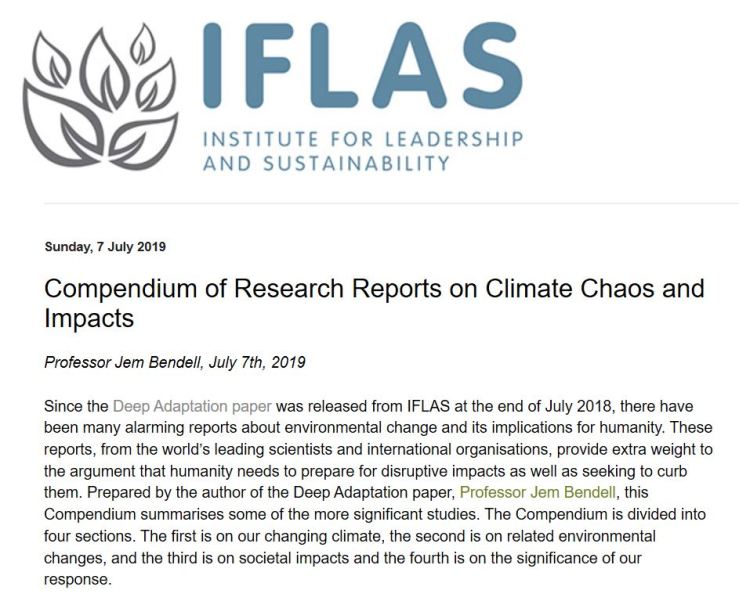739x601 pixels.
Task: Click the horizontal divider below the header
Action: (x=390, y=204)
